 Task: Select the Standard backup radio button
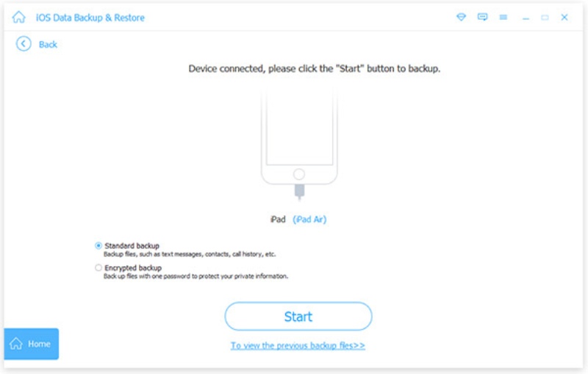pos(98,245)
